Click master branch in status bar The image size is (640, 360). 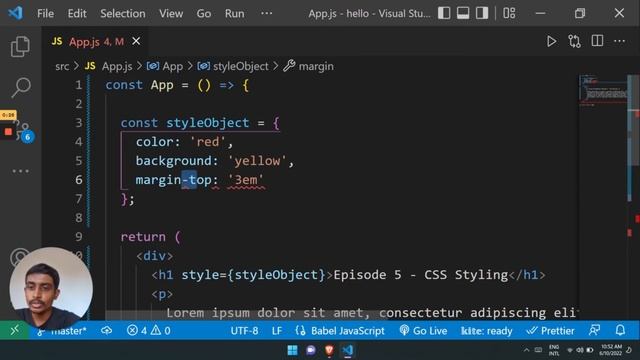[x=61, y=330]
